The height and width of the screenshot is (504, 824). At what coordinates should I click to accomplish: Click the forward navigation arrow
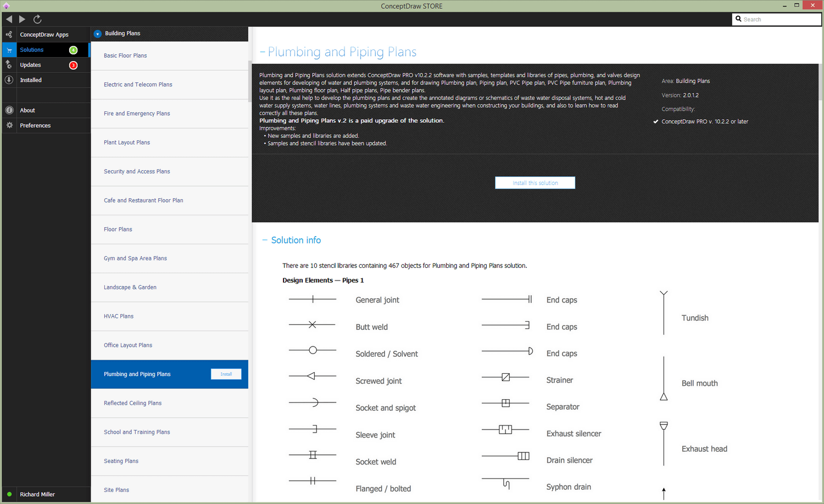(x=22, y=19)
